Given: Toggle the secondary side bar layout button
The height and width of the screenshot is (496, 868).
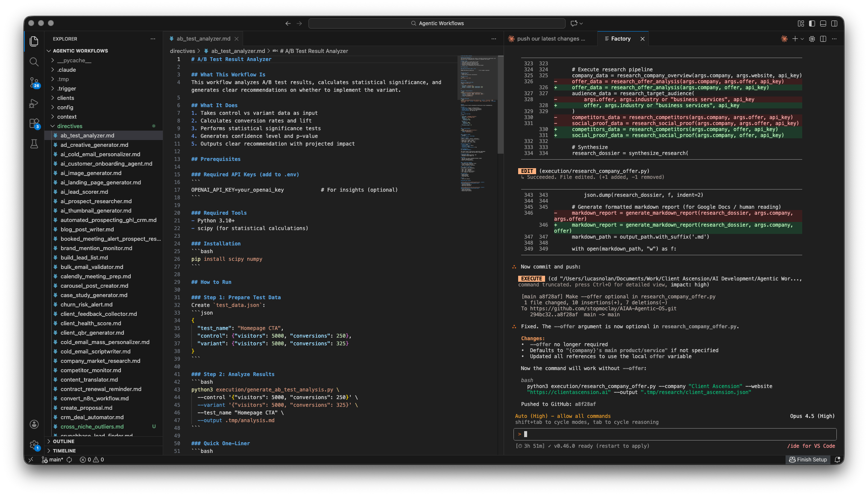Looking at the screenshot, I should point(834,23).
